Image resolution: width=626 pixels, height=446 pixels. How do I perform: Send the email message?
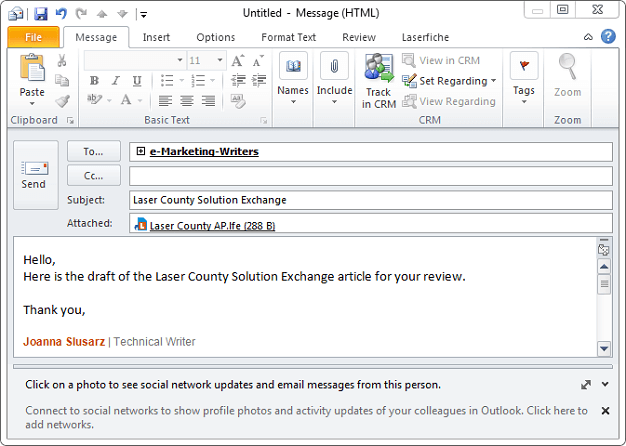35,175
